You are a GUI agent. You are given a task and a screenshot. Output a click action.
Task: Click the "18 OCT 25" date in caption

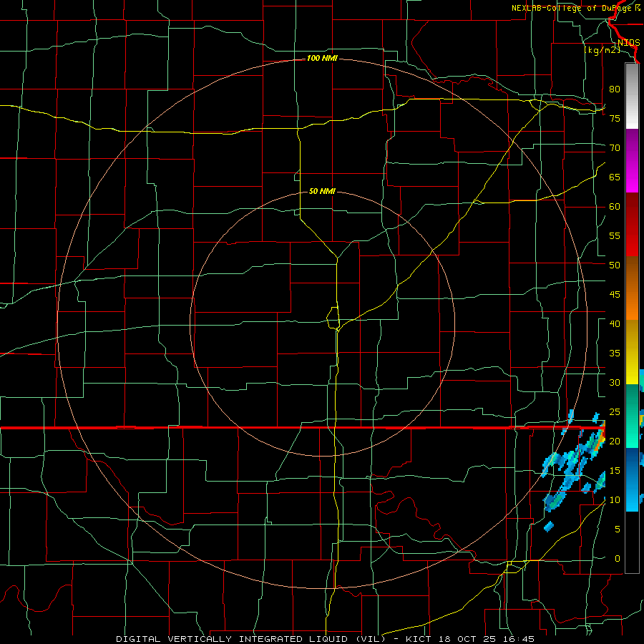tap(468, 639)
